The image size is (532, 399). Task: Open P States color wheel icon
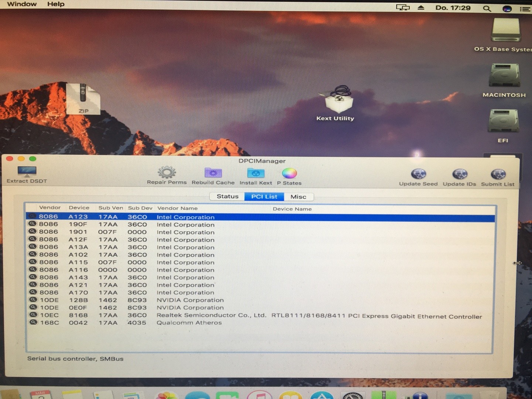[289, 173]
